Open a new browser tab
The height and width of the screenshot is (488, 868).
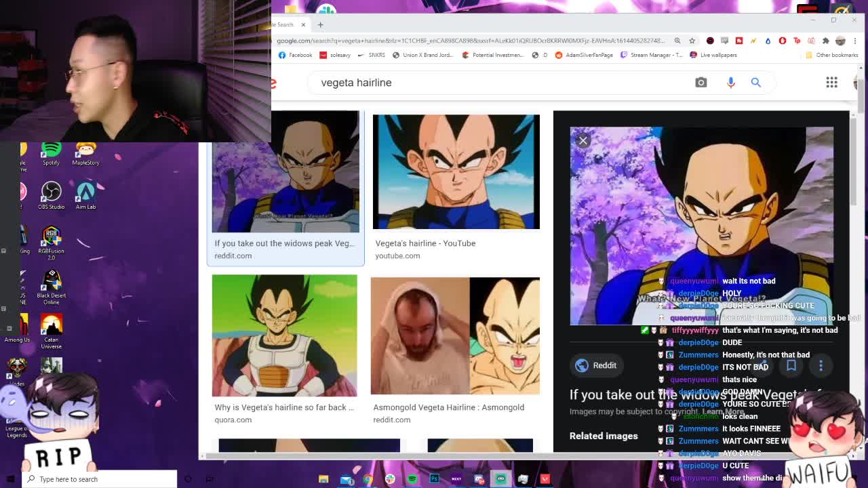[x=320, y=24]
